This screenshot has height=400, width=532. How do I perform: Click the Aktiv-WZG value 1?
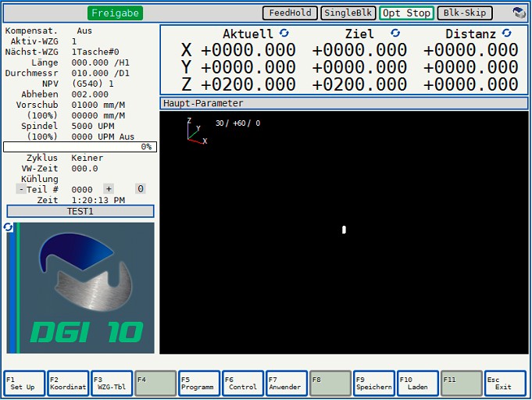pos(74,41)
